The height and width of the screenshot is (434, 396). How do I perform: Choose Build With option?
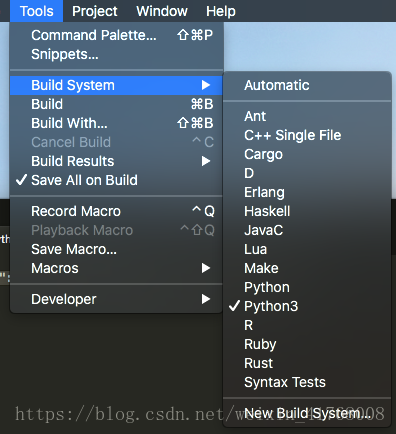(116, 123)
